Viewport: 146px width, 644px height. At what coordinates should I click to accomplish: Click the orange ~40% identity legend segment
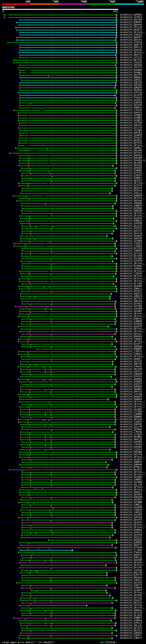45,4
